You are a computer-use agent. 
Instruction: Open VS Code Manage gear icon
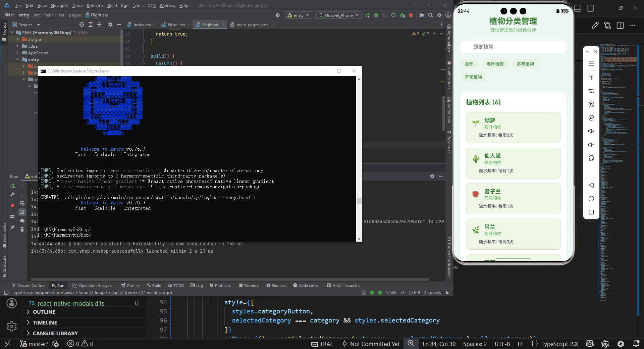tap(12, 326)
